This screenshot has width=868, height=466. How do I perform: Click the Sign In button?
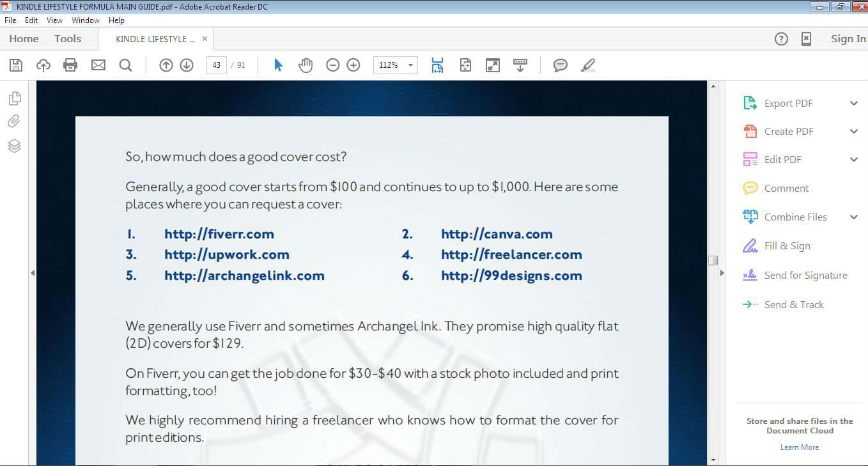pyautogui.click(x=848, y=38)
